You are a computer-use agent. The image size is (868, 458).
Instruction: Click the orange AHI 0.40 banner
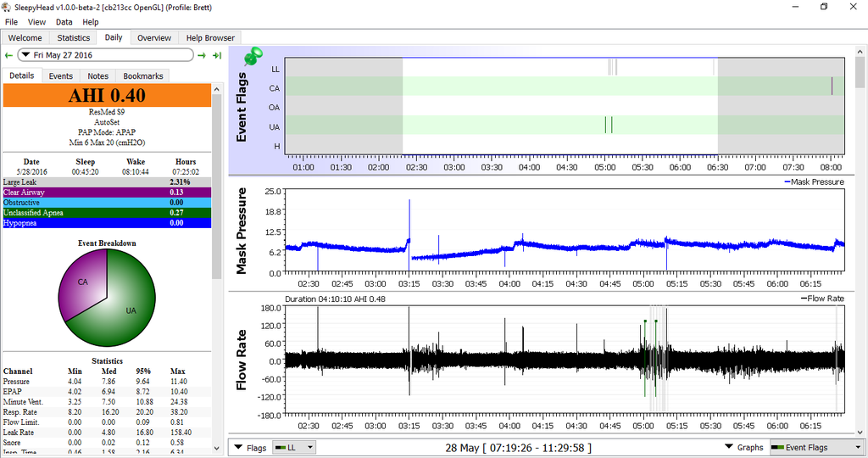(x=107, y=95)
